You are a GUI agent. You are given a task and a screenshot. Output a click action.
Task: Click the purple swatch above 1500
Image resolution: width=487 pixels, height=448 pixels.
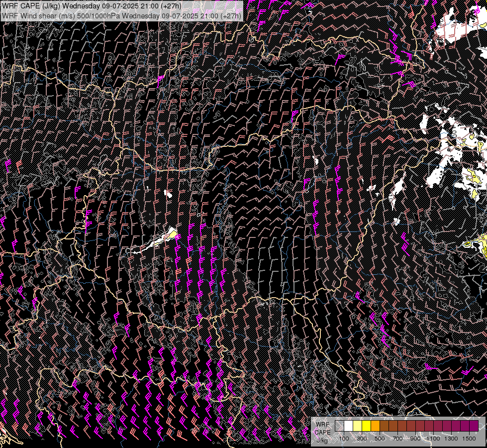(x=474, y=426)
